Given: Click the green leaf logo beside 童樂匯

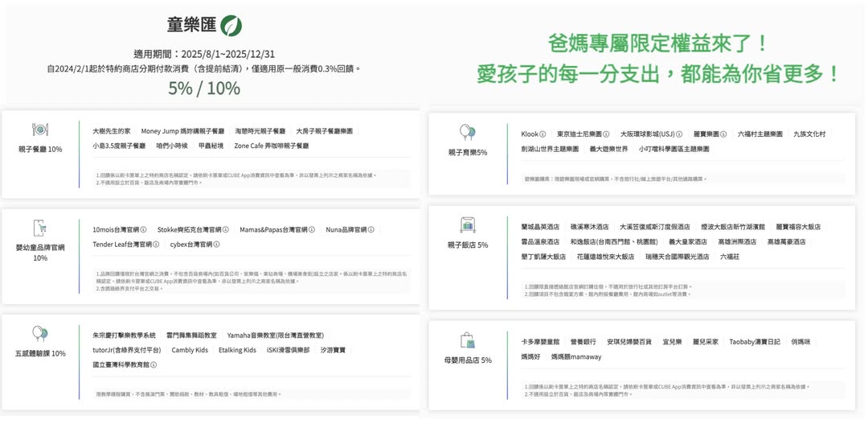Looking at the screenshot, I should tap(231, 26).
